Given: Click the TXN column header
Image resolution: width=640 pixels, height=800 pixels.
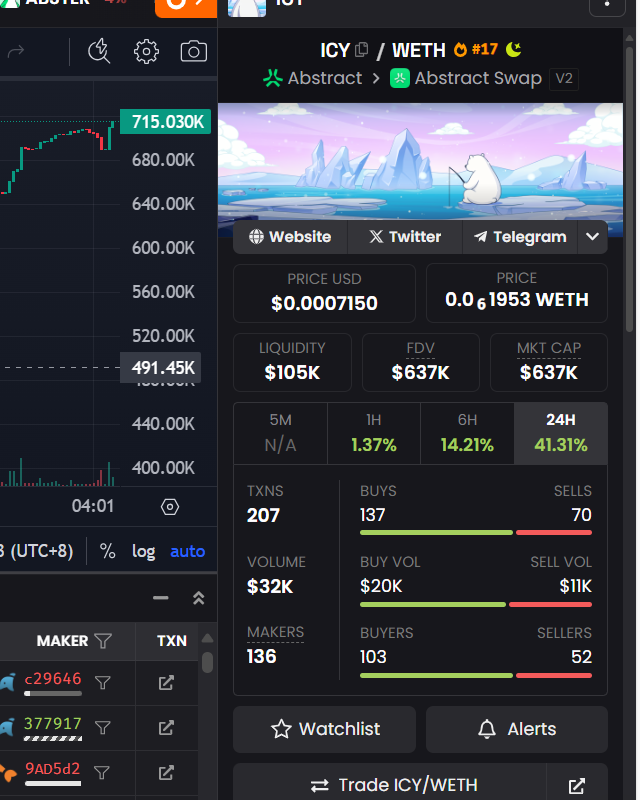Looking at the screenshot, I should click(x=171, y=641).
